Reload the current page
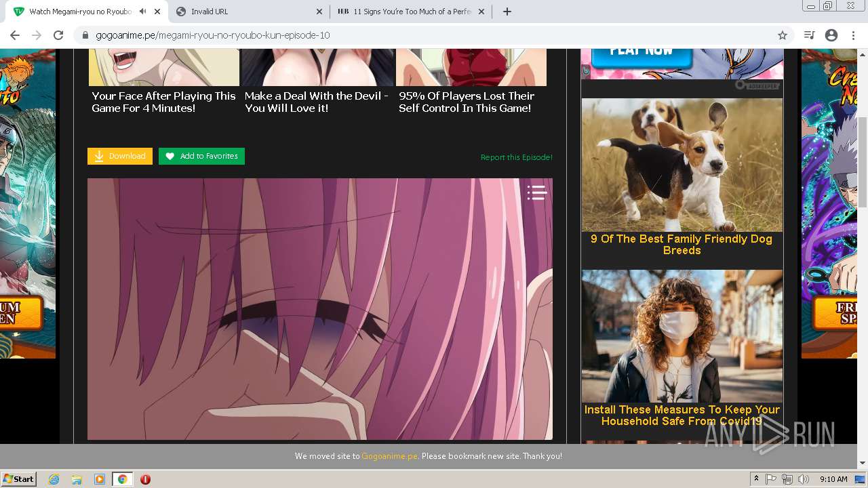This screenshot has height=488, width=868. 58,35
